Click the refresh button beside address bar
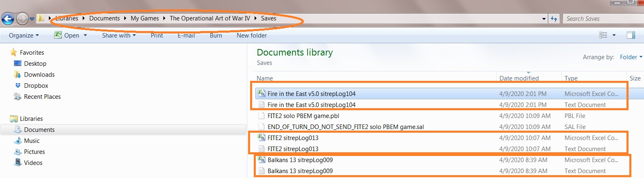The image size is (644, 178). tap(554, 19)
